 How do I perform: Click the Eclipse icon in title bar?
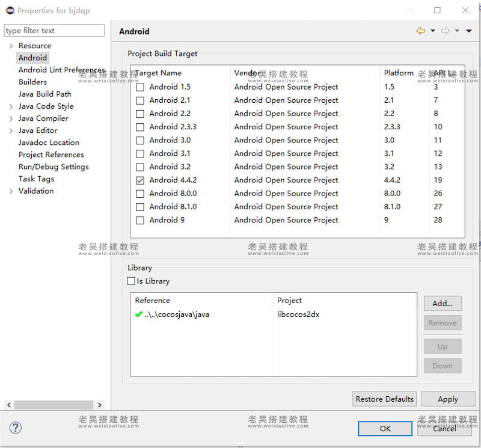10,10
